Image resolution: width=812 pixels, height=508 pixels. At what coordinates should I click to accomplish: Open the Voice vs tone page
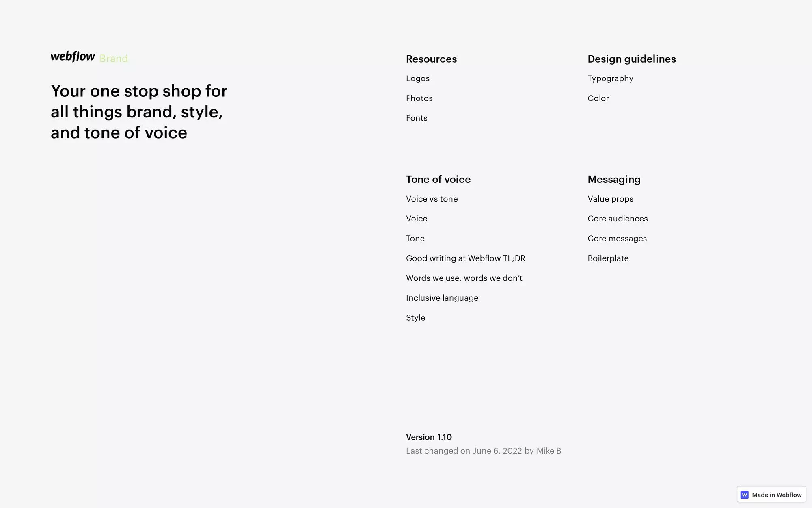(432, 199)
